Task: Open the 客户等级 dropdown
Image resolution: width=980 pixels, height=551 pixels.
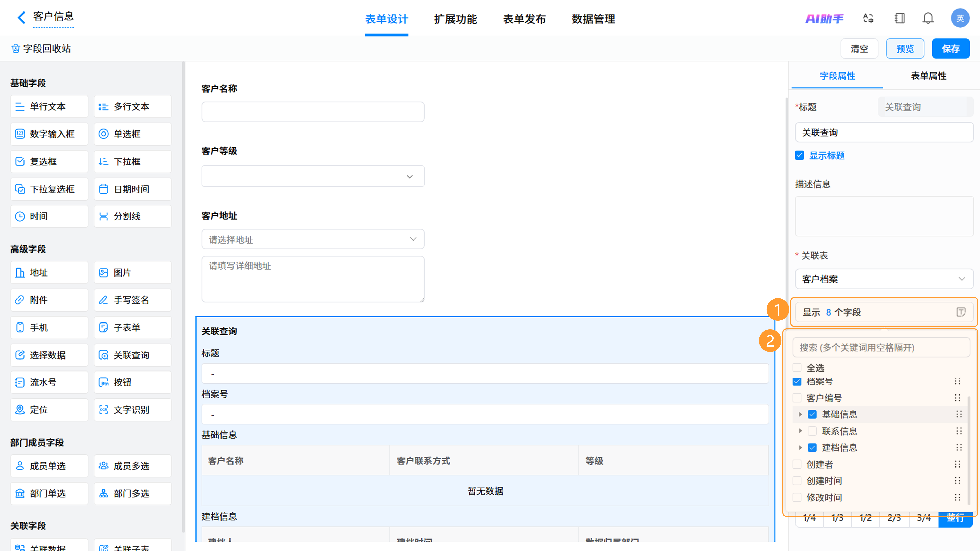Action: click(313, 176)
